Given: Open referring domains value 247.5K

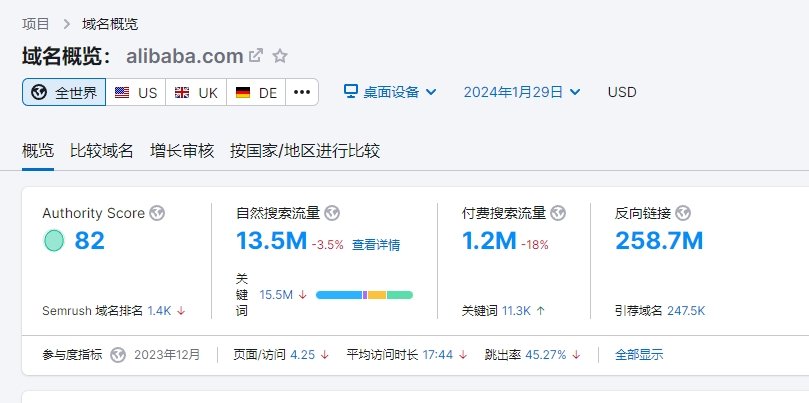Looking at the screenshot, I should click(x=686, y=311).
